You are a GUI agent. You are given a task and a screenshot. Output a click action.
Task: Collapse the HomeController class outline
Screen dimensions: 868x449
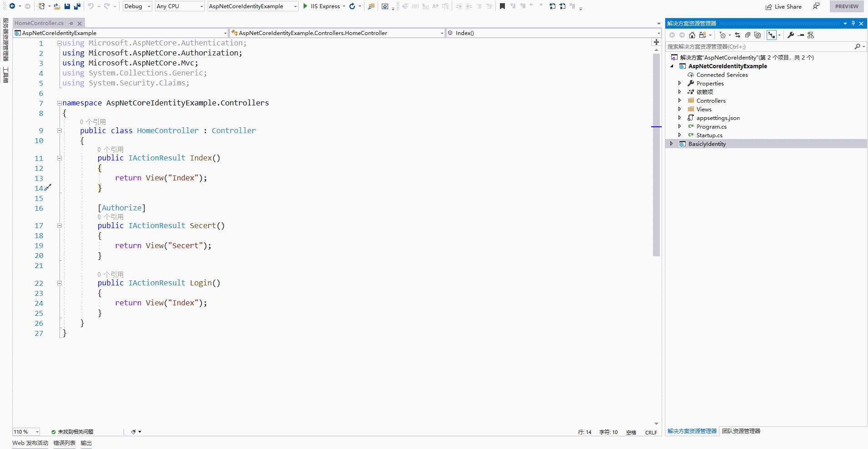59,130
